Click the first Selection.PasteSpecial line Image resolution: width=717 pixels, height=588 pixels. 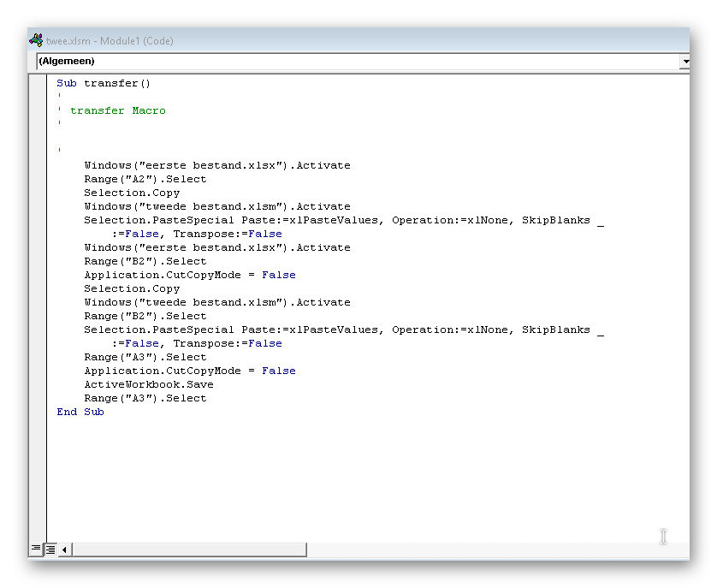(344, 221)
